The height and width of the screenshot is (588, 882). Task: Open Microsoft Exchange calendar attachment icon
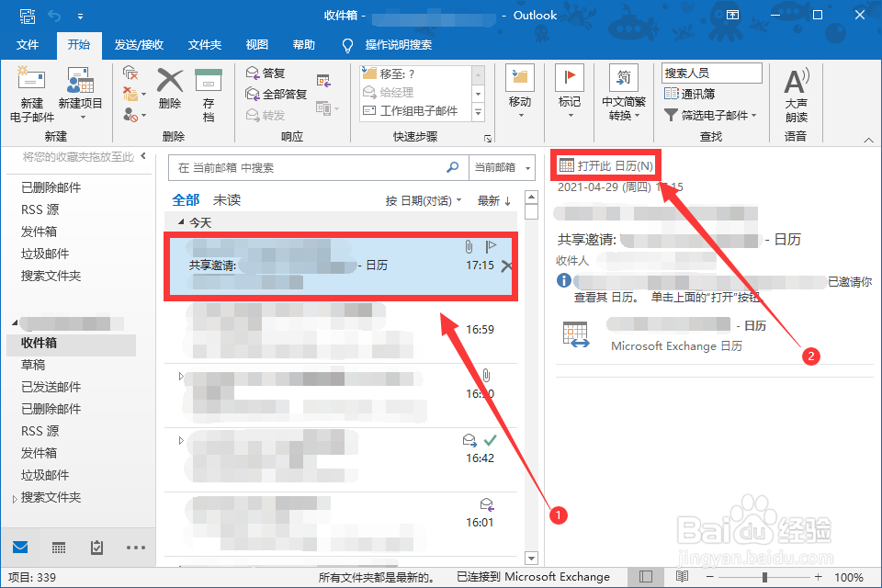[x=576, y=334]
